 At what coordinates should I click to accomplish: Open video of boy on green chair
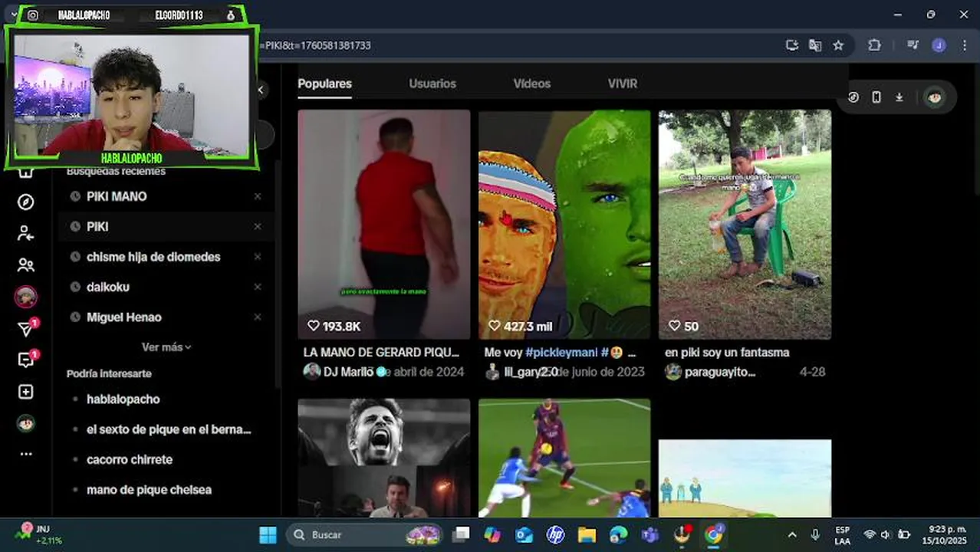click(x=745, y=224)
